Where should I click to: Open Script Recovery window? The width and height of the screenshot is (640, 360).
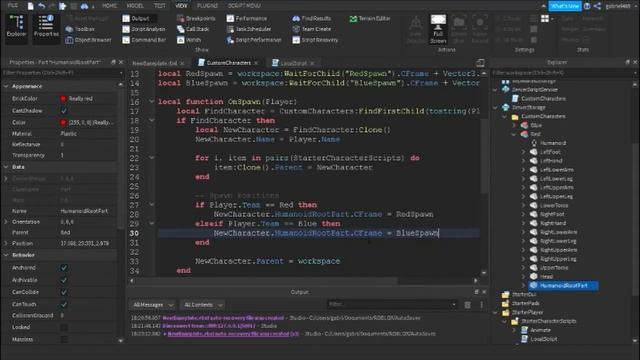click(x=316, y=40)
